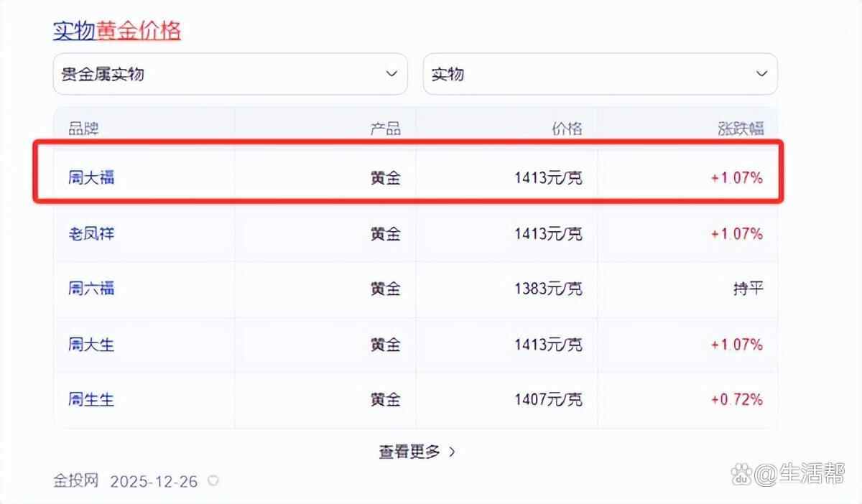862x504 pixels.
Task: Click the 金投网 source label
Action: pos(75,481)
